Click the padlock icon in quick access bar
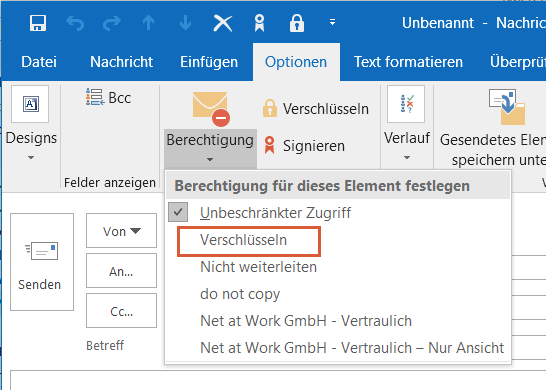Image resolution: width=546 pixels, height=390 pixels. [297, 23]
